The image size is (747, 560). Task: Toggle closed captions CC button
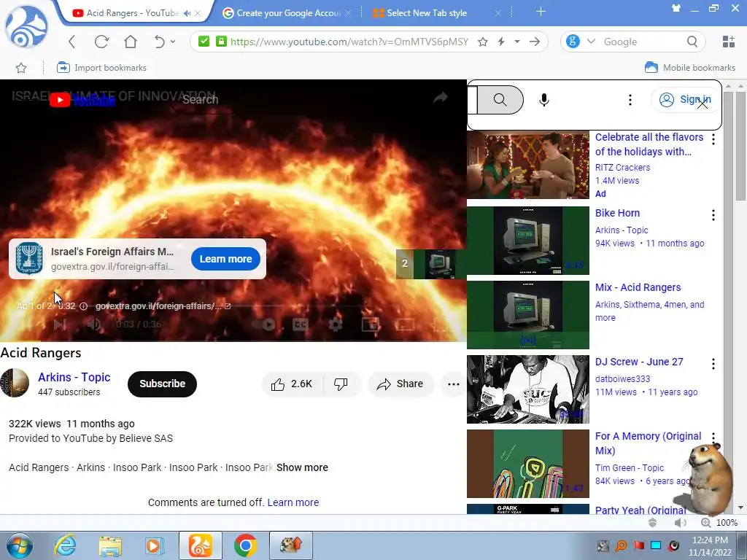300,324
